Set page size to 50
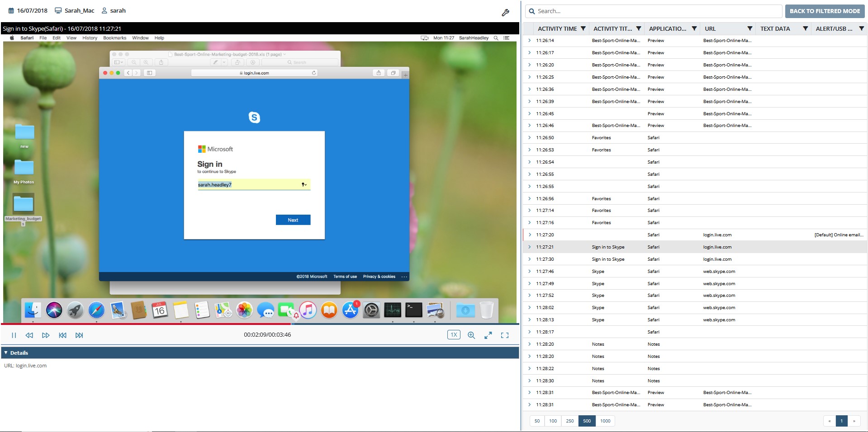Viewport: 868px width, 432px height. coord(537,421)
